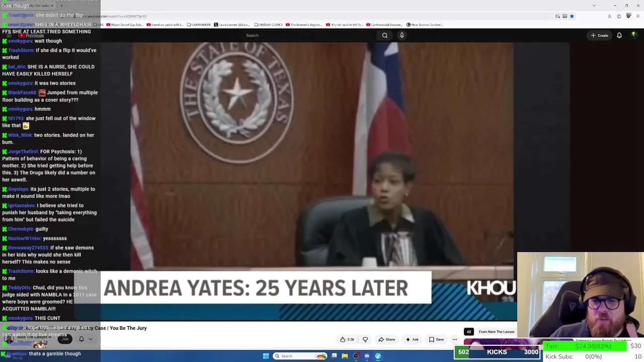The width and height of the screenshot is (644, 362).
Task: Toggle channel notification bell
Action: click(x=82, y=339)
